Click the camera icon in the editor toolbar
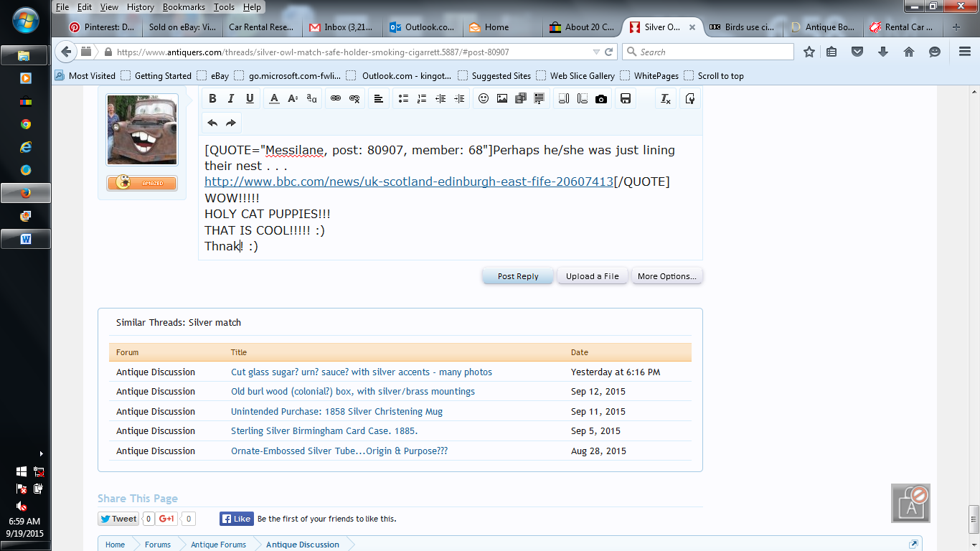 [x=601, y=99]
